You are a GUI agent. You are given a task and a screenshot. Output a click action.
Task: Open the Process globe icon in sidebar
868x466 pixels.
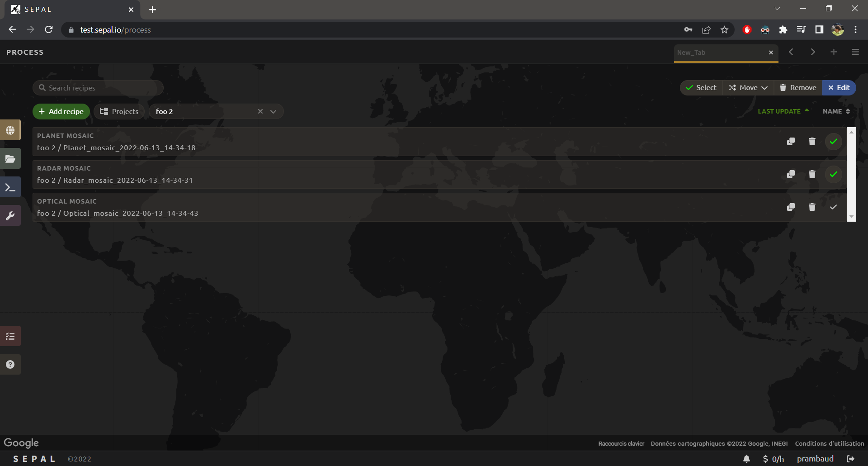click(10, 130)
